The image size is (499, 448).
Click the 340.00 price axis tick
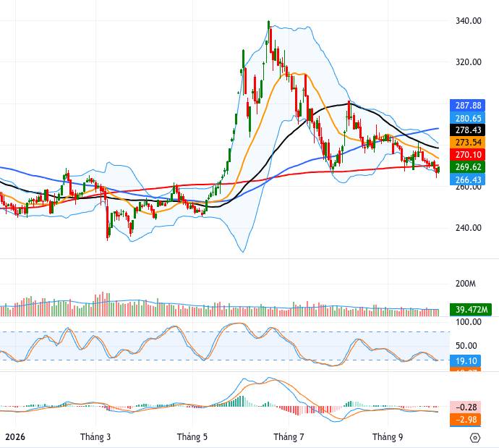468,21
